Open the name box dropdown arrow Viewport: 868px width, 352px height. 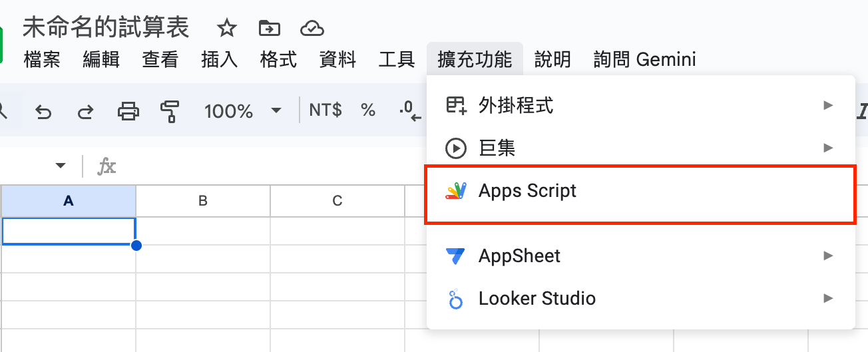point(61,166)
